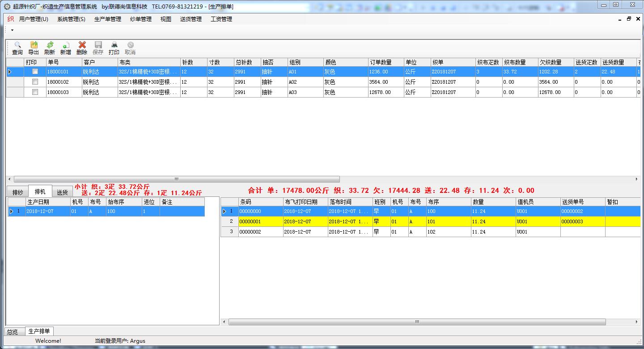The image size is (644, 349).
Task: Open the 纱单管理 menu
Action: coord(141,19)
